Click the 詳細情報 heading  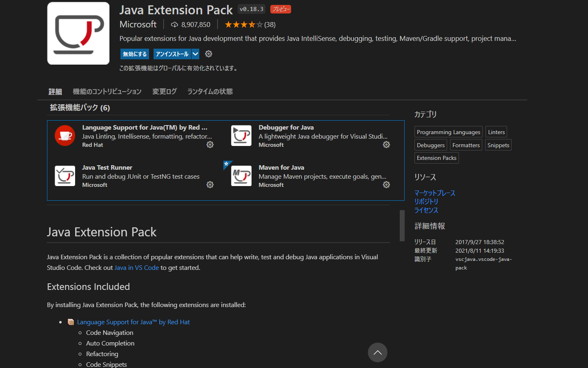[x=430, y=226]
